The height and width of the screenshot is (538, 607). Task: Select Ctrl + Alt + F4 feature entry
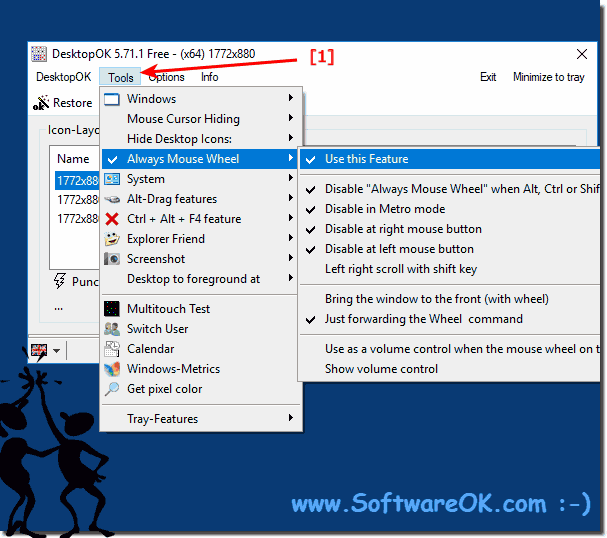click(199, 219)
